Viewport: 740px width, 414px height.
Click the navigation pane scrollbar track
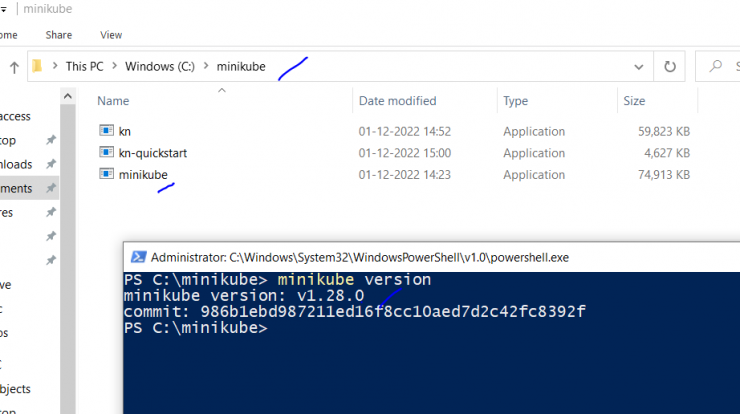coord(67,259)
